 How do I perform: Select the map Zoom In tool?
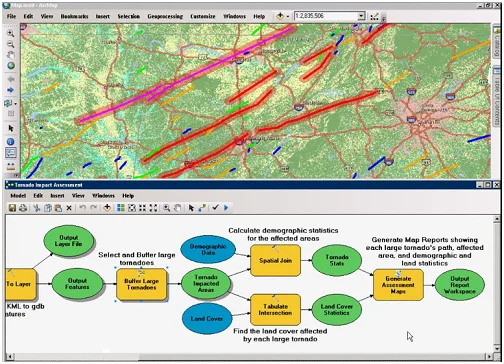11,33
